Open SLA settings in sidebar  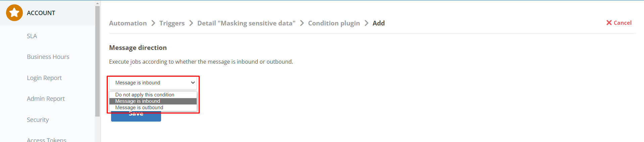point(32,36)
